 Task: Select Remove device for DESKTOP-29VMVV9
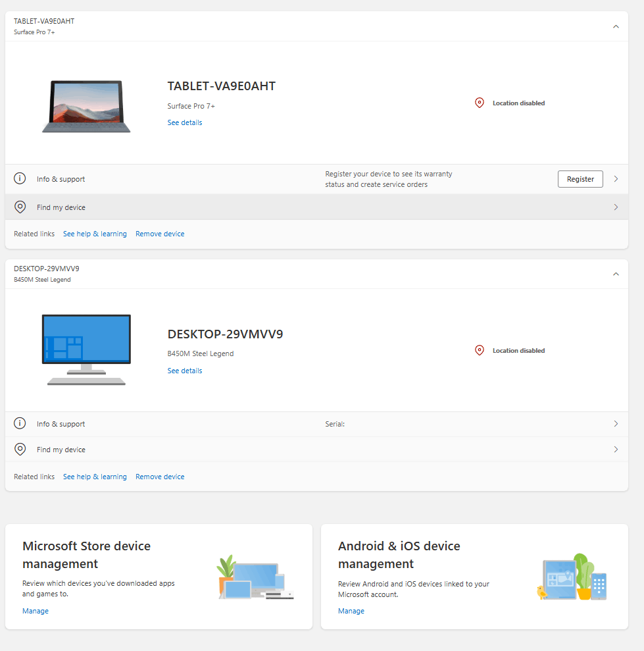tap(160, 477)
